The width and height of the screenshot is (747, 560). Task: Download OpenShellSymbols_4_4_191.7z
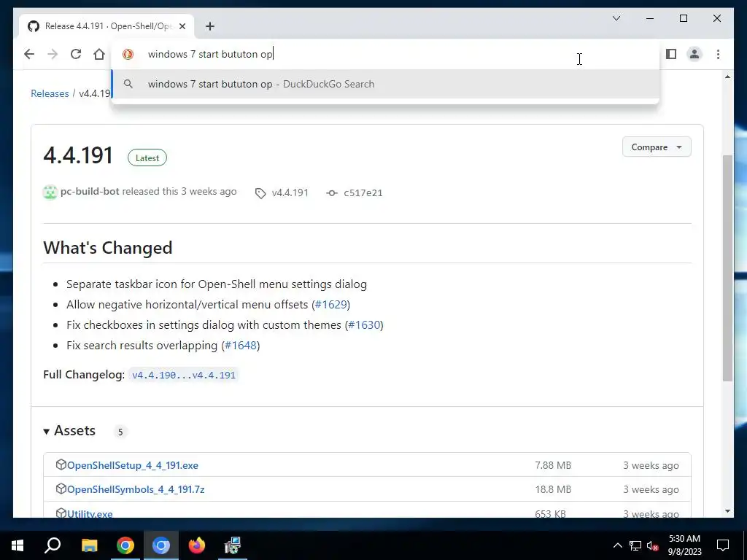pyautogui.click(x=136, y=489)
